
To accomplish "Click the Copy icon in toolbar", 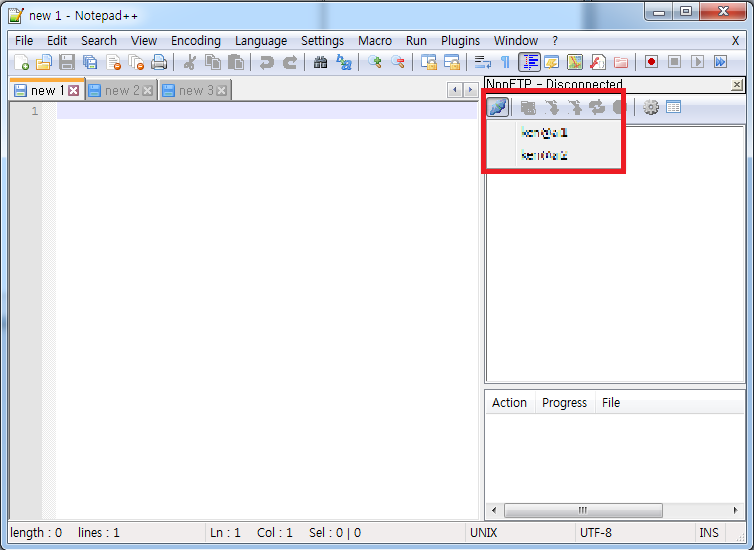I will (x=213, y=62).
